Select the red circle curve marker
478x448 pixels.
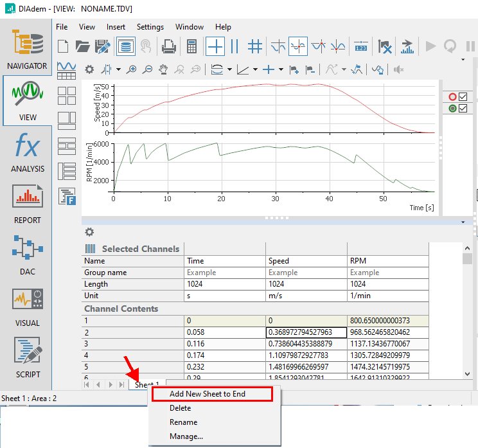click(452, 97)
